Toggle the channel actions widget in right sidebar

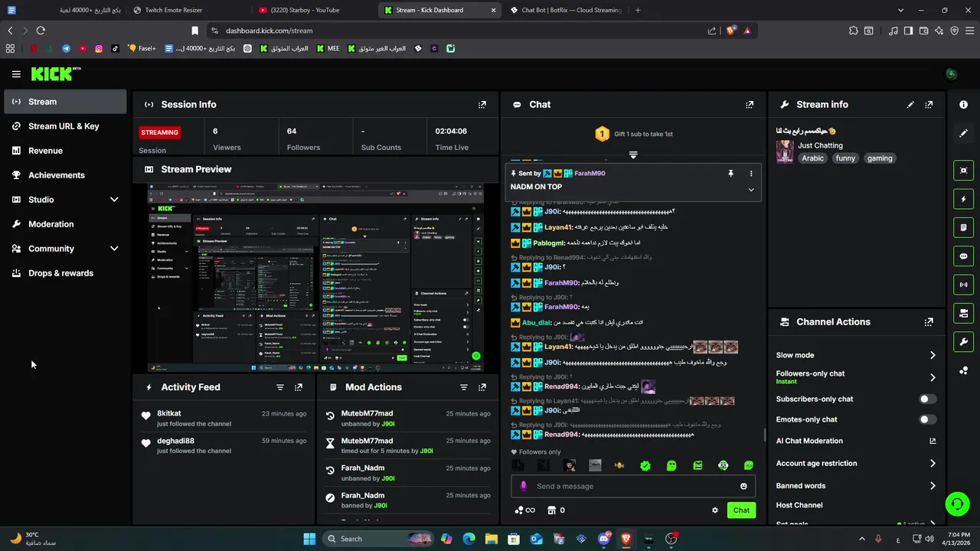click(x=963, y=313)
